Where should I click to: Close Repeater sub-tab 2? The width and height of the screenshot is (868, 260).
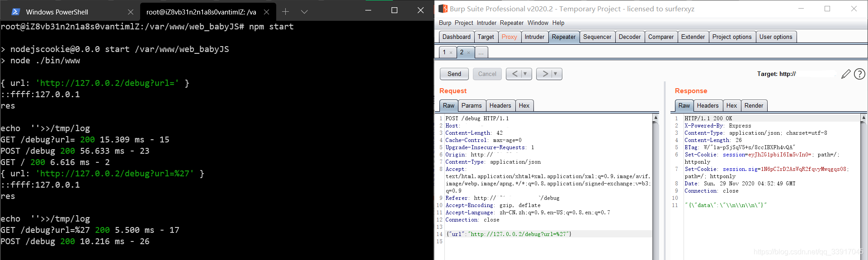coord(468,52)
